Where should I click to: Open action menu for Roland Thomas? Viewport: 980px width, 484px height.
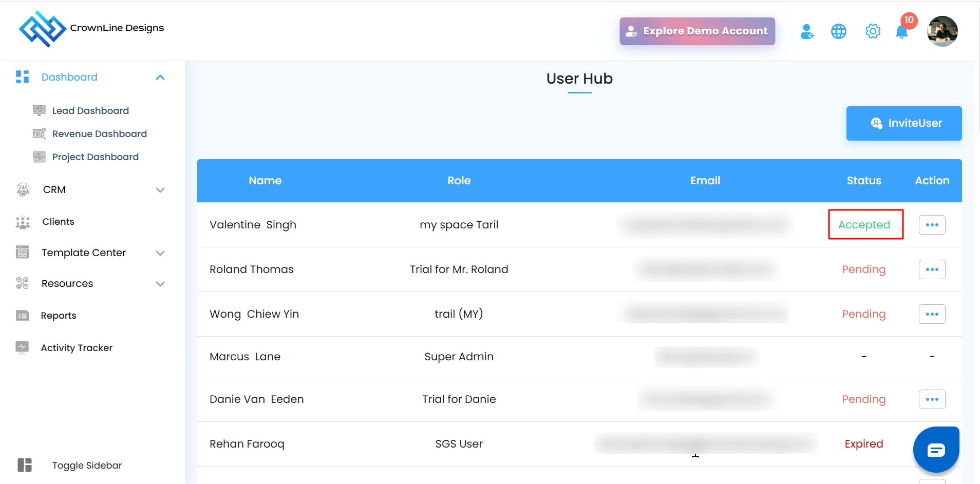(932, 269)
